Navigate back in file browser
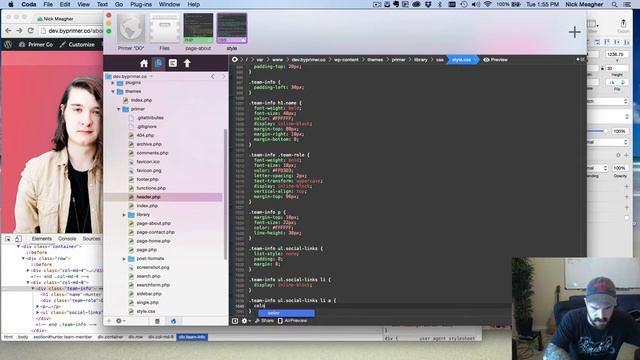This screenshot has width=640, height=360. coord(213,76)
